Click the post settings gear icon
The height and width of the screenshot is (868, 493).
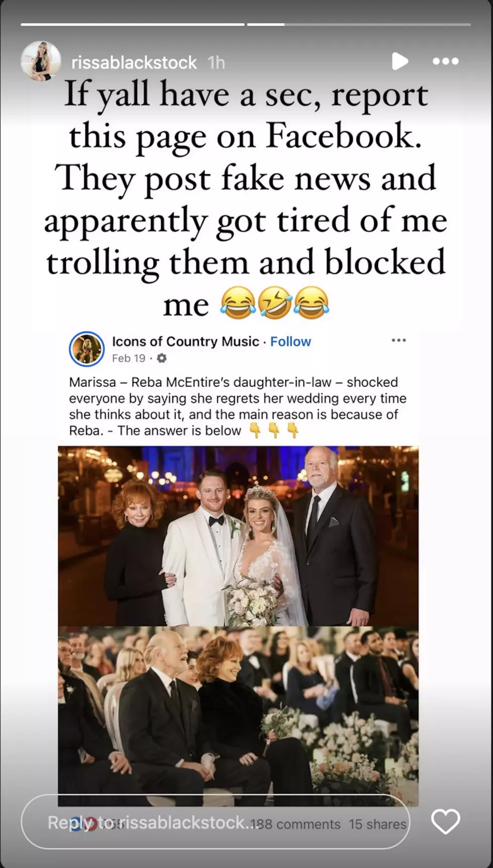tap(161, 358)
